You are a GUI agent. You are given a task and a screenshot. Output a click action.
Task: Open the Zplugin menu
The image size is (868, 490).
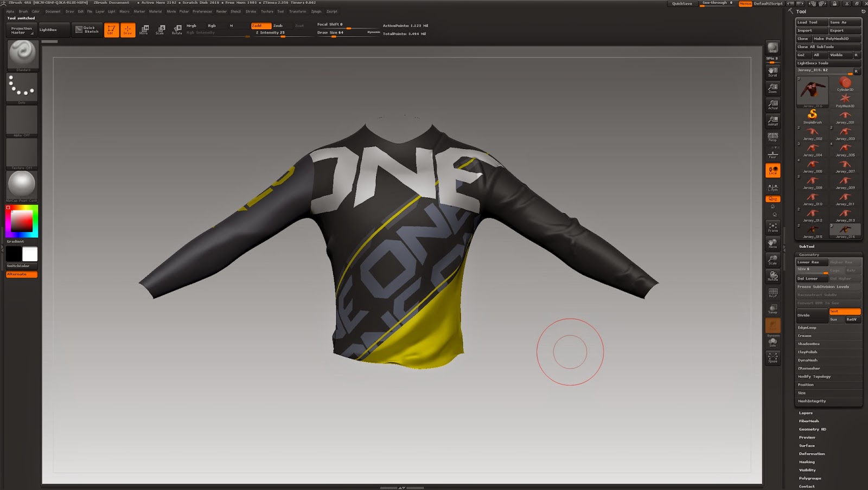tap(316, 11)
